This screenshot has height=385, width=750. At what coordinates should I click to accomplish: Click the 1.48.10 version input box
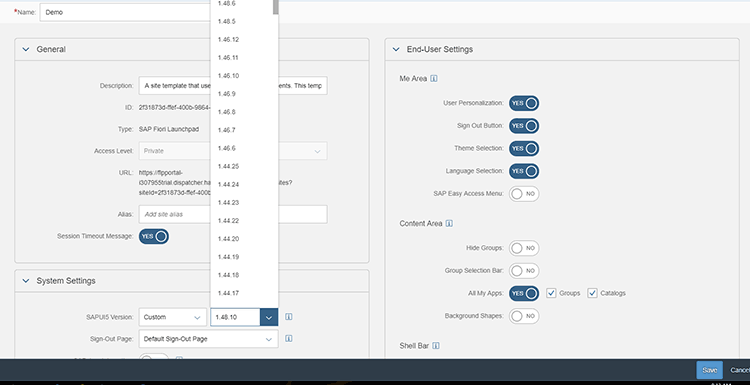(x=235, y=317)
